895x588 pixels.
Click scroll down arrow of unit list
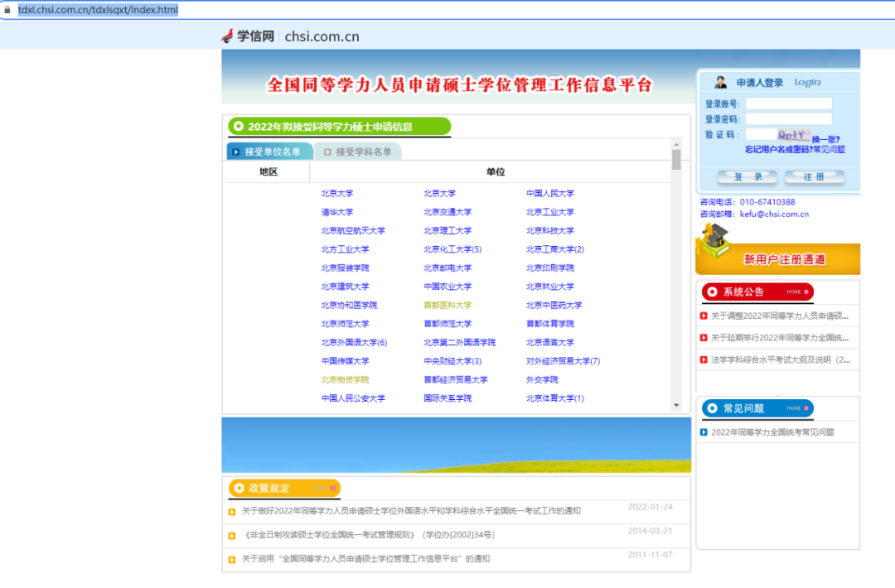point(676,406)
